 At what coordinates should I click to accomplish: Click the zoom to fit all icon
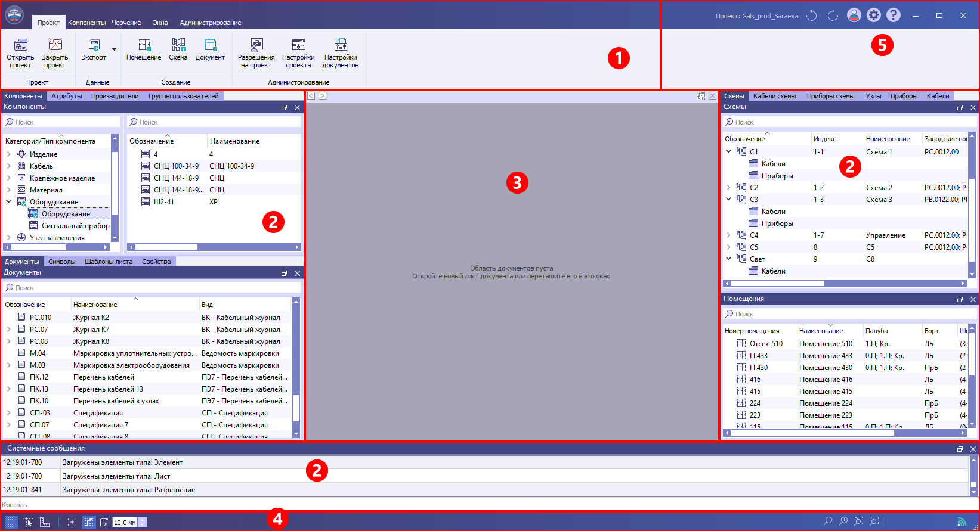pyautogui.click(x=859, y=521)
